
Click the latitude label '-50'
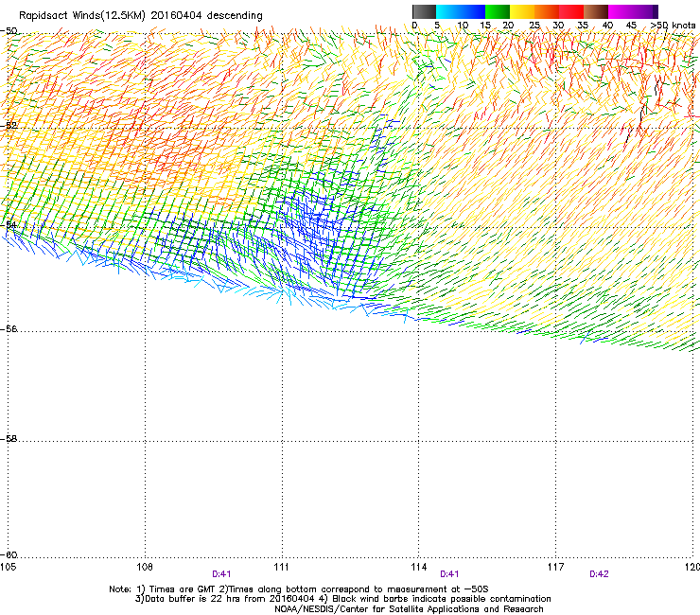click(9, 31)
